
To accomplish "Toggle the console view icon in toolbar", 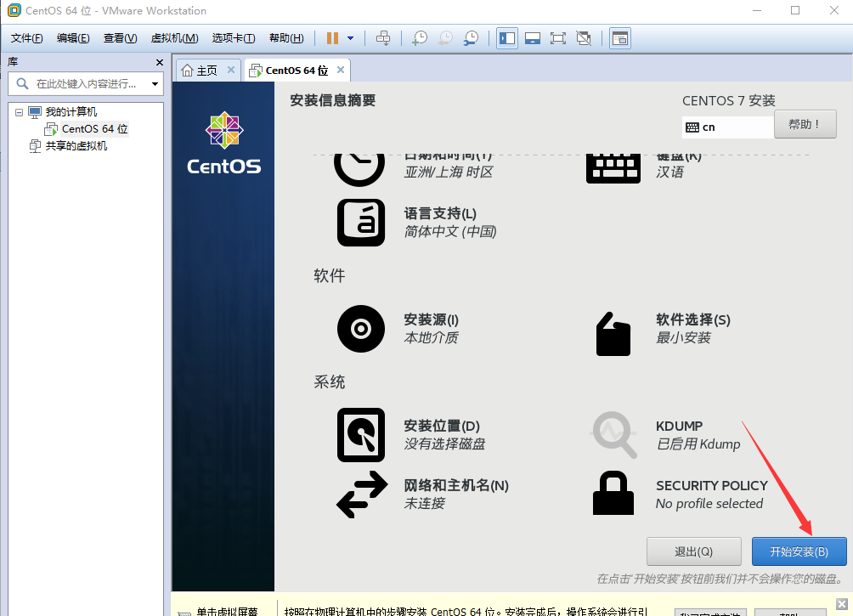I will (620, 38).
